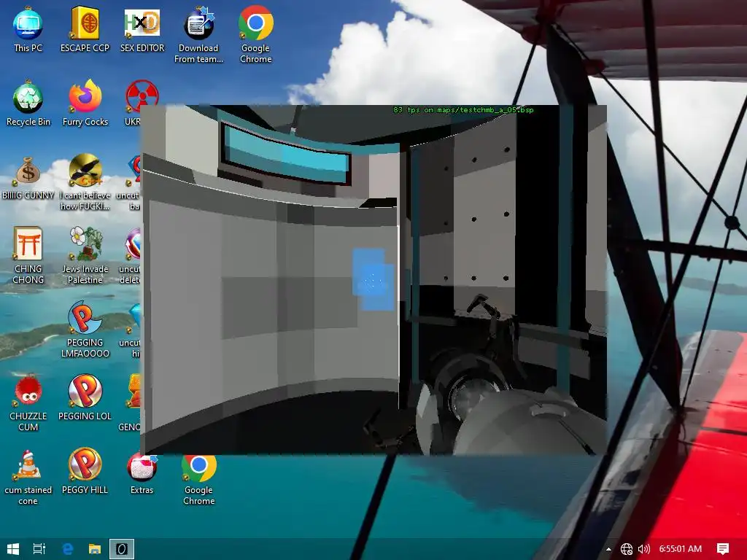
Task: Select the active game app taskbar button
Action: (122, 549)
